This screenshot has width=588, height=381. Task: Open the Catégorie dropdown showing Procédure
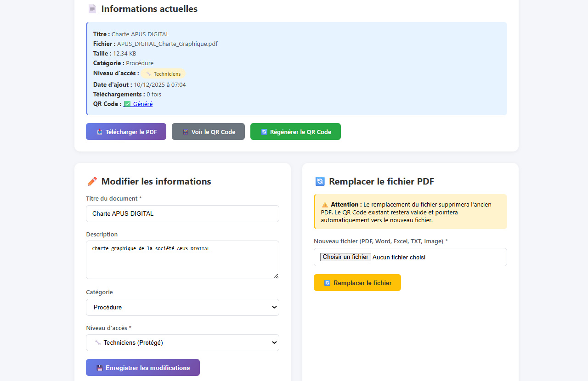coord(182,308)
